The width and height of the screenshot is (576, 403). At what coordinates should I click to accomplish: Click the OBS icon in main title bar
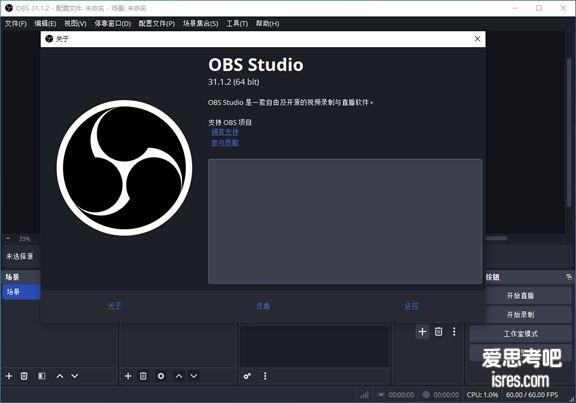(x=8, y=8)
